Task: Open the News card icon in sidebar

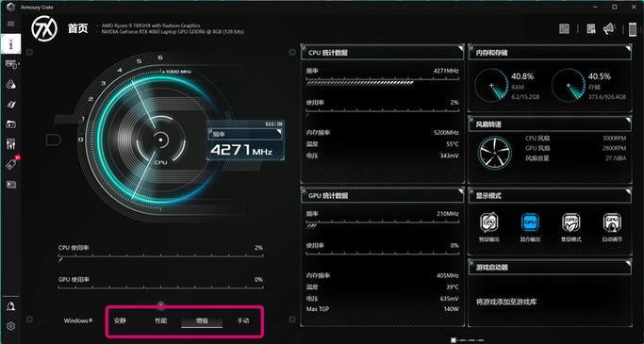Action: click(x=11, y=185)
